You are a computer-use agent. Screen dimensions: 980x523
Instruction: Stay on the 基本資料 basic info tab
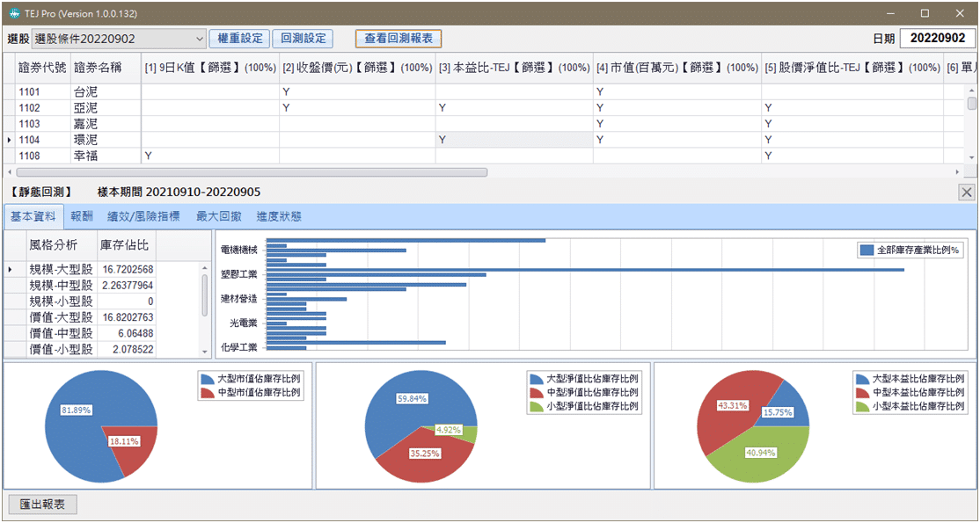pyautogui.click(x=33, y=215)
